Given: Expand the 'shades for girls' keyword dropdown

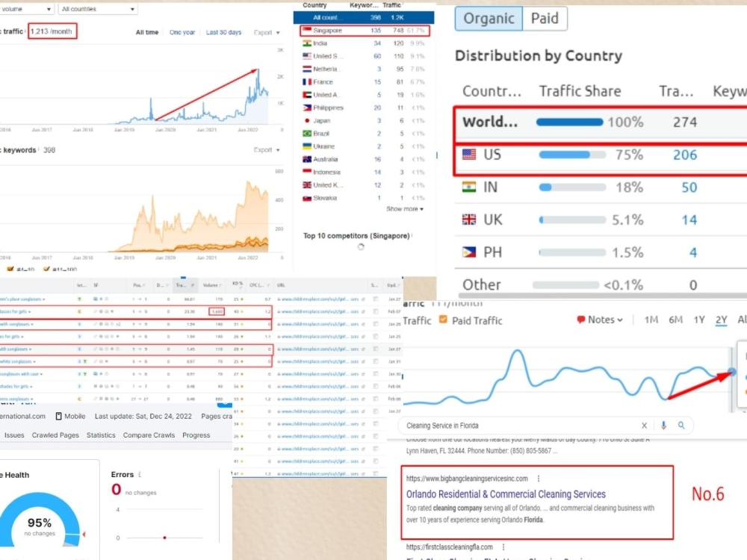Looking at the screenshot, I should (31, 386).
